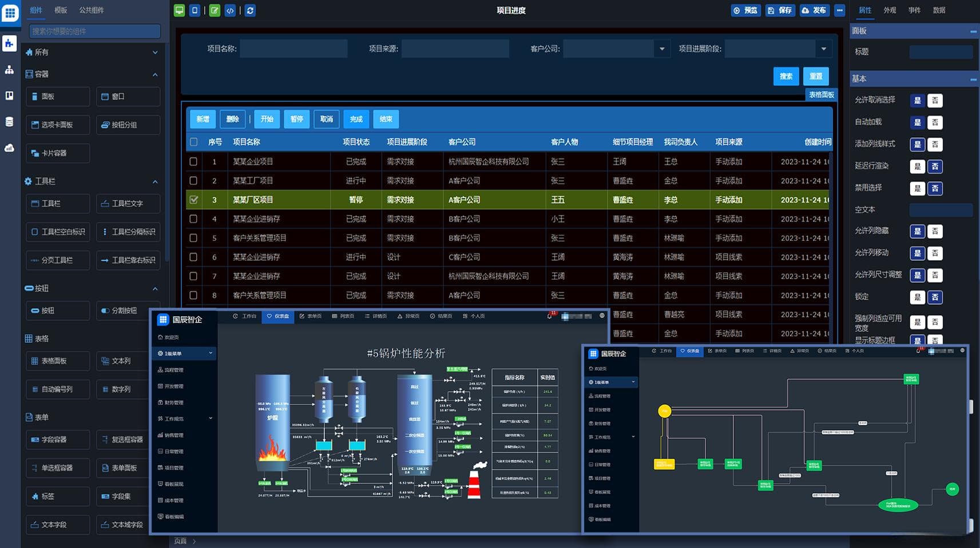Collapse the 面板 properties section
The image size is (980, 548).
973,31
